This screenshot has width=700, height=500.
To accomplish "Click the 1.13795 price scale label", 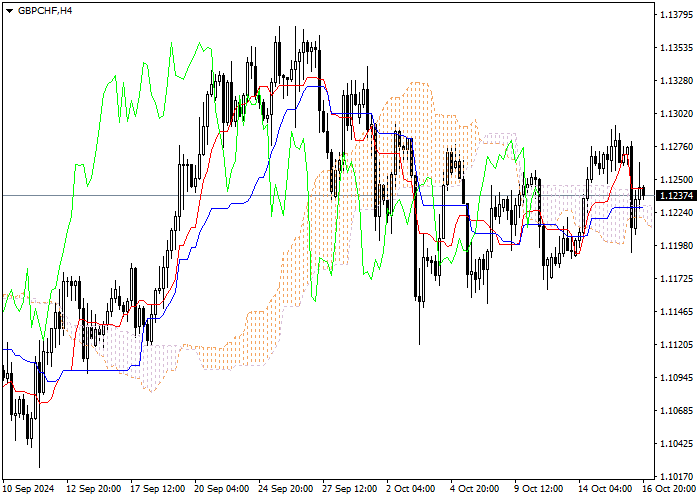I will click(676, 15).
